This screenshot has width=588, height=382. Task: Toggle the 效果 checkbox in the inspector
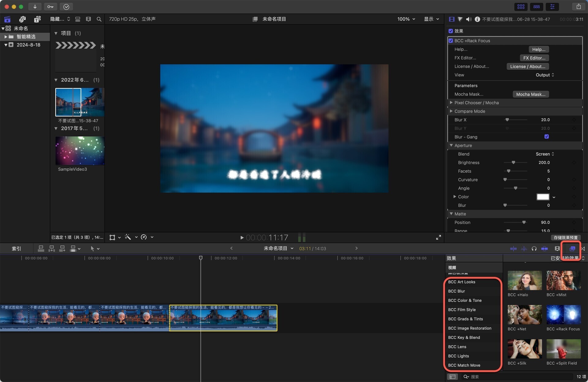(451, 31)
